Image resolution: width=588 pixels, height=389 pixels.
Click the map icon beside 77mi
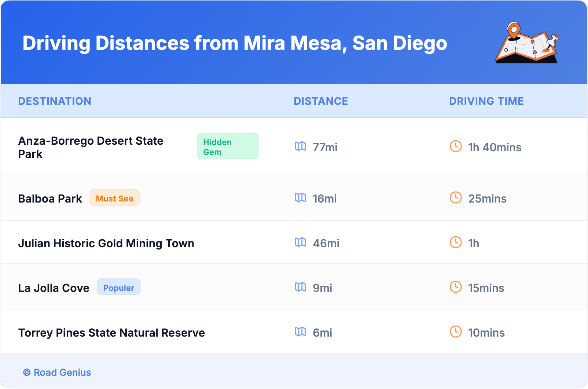coord(300,147)
